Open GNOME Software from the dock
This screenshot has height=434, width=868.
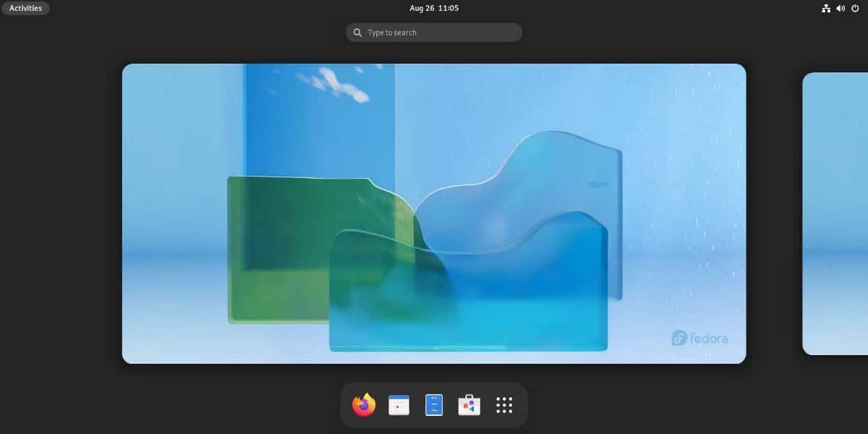tap(468, 404)
